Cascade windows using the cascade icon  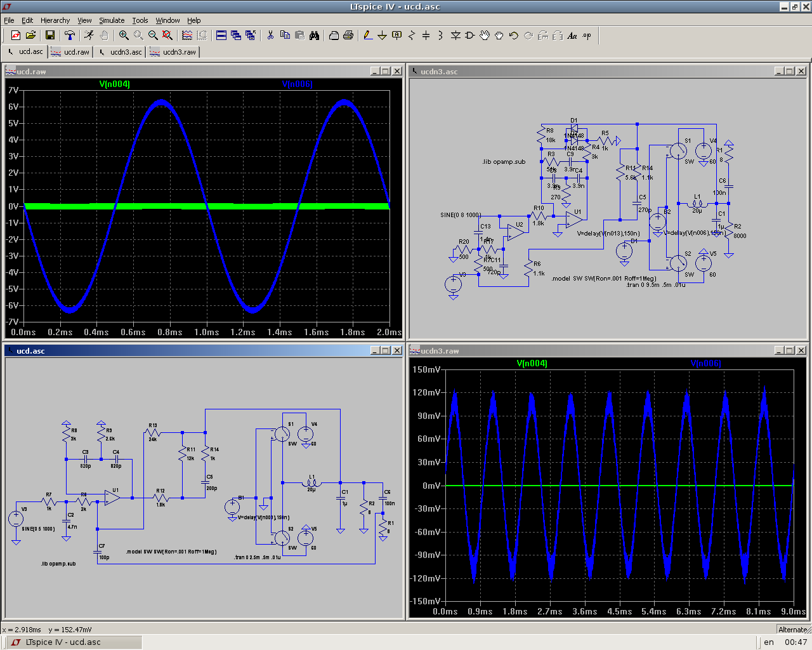pos(236,36)
